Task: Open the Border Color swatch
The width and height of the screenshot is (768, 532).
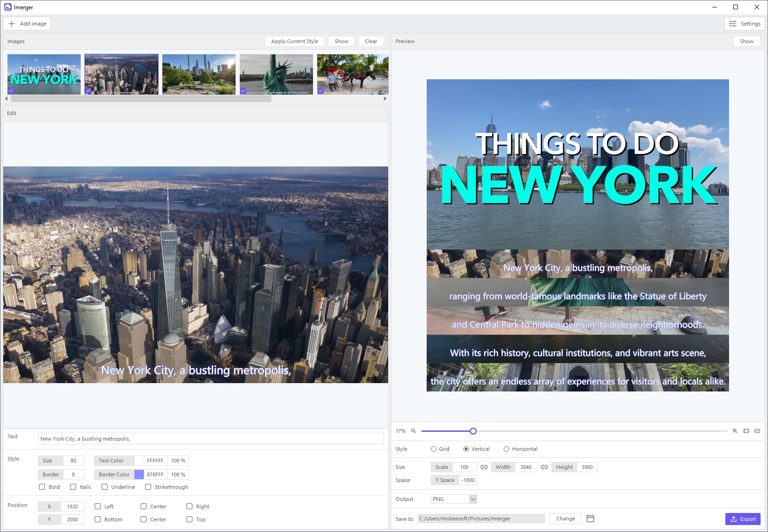Action: point(139,474)
